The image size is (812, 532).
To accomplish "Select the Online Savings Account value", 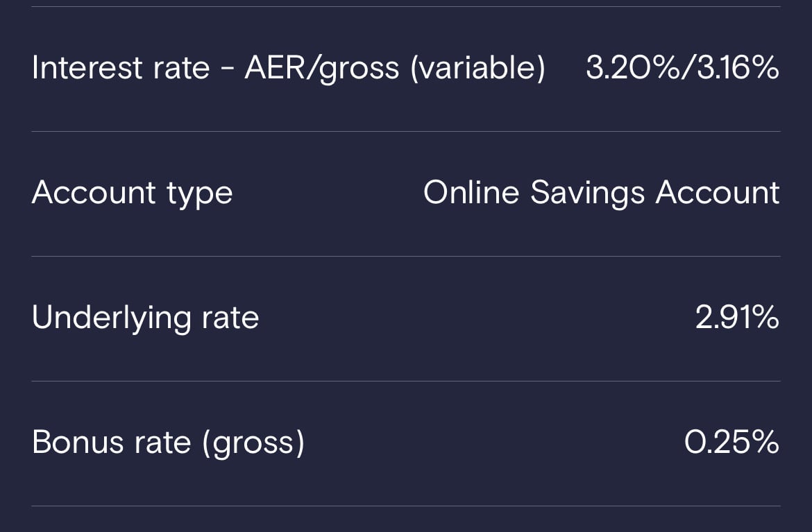I will (x=601, y=194).
